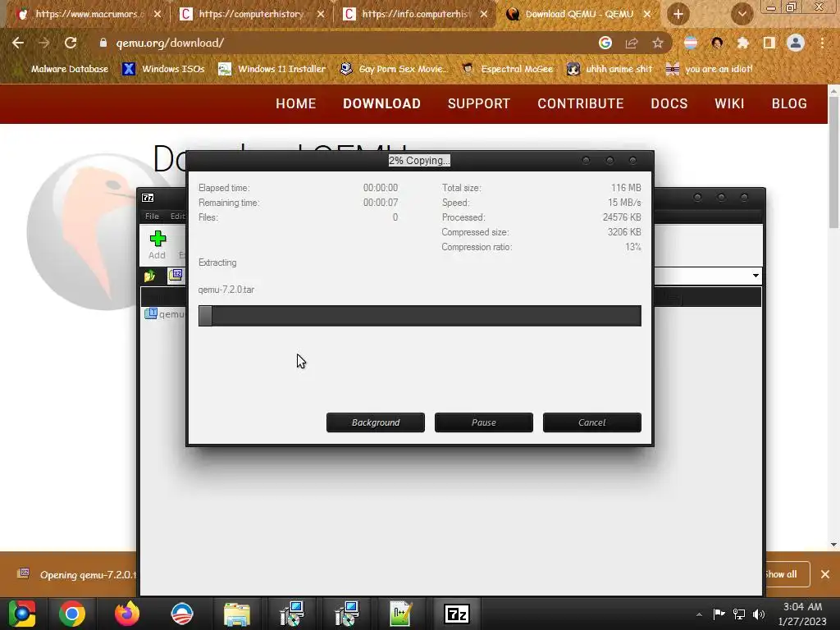840x630 pixels.
Task: Click network icon in system tray
Action: [x=739, y=614]
